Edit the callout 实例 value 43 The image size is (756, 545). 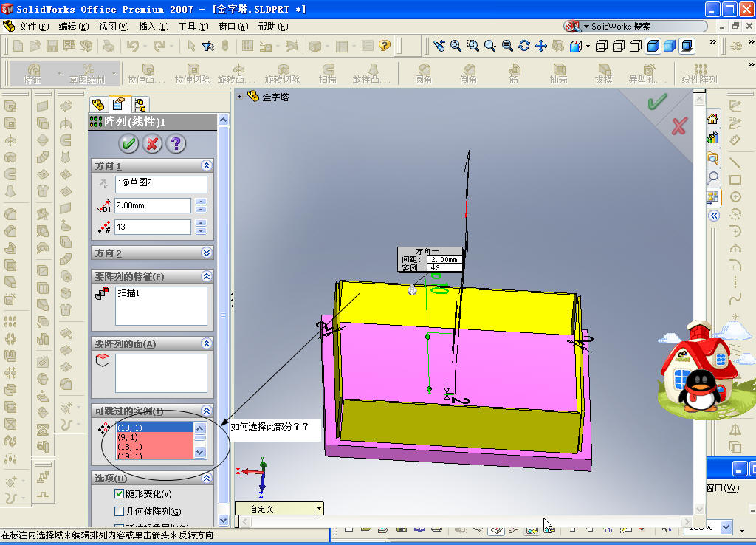coord(444,267)
